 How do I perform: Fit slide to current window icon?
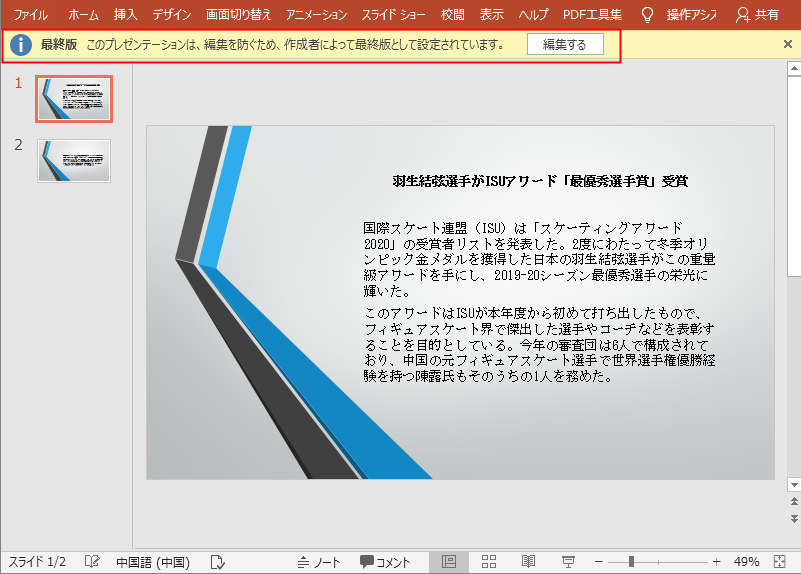[x=780, y=562]
